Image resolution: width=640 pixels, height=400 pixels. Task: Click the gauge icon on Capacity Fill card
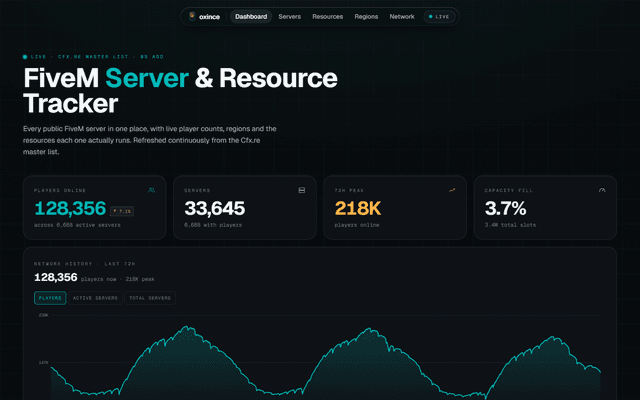click(x=602, y=190)
